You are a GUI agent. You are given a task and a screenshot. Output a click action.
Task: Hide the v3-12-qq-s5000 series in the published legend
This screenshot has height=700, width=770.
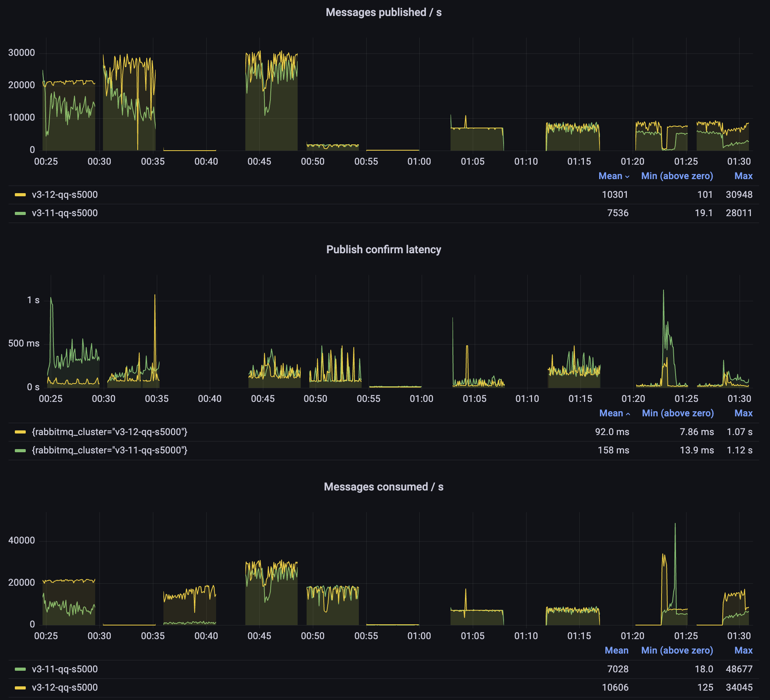click(x=65, y=194)
